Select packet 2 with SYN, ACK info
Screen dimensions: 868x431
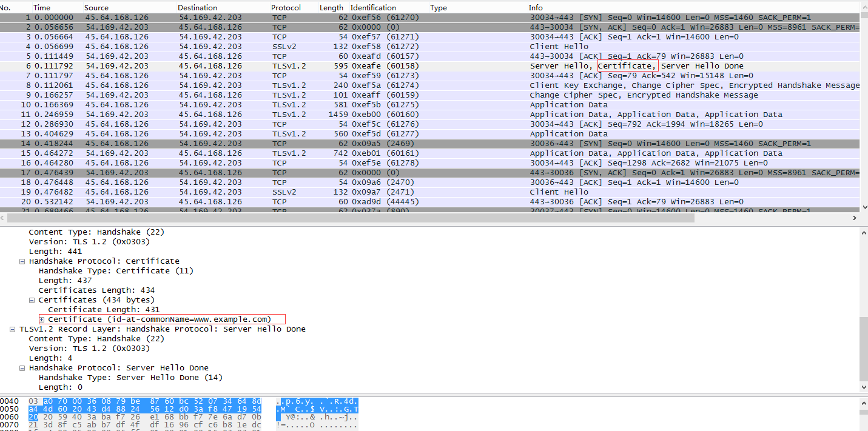[x=429, y=27]
